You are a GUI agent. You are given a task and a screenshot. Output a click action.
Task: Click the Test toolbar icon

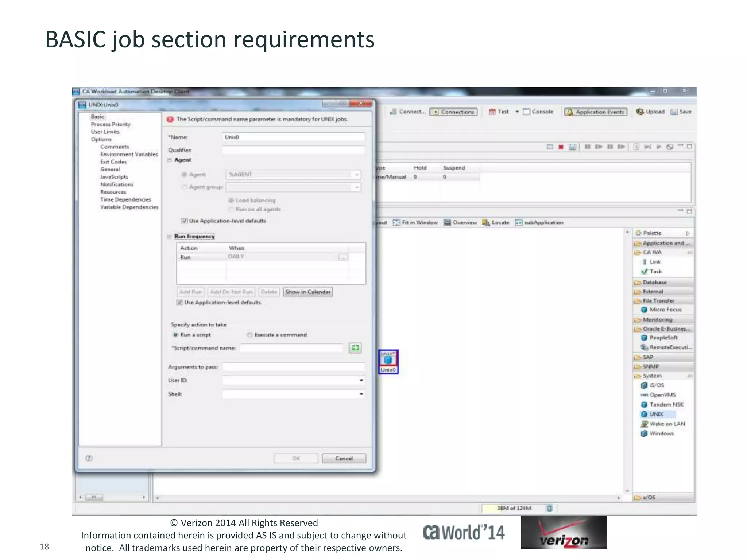pyautogui.click(x=492, y=112)
